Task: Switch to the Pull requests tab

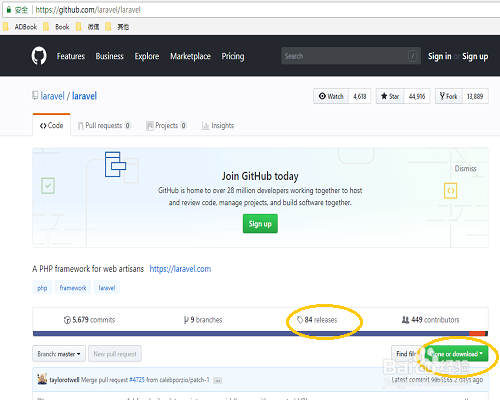Action: [104, 125]
